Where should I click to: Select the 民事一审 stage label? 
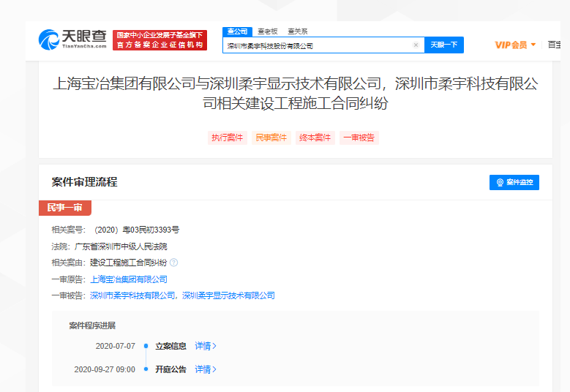tap(64, 208)
